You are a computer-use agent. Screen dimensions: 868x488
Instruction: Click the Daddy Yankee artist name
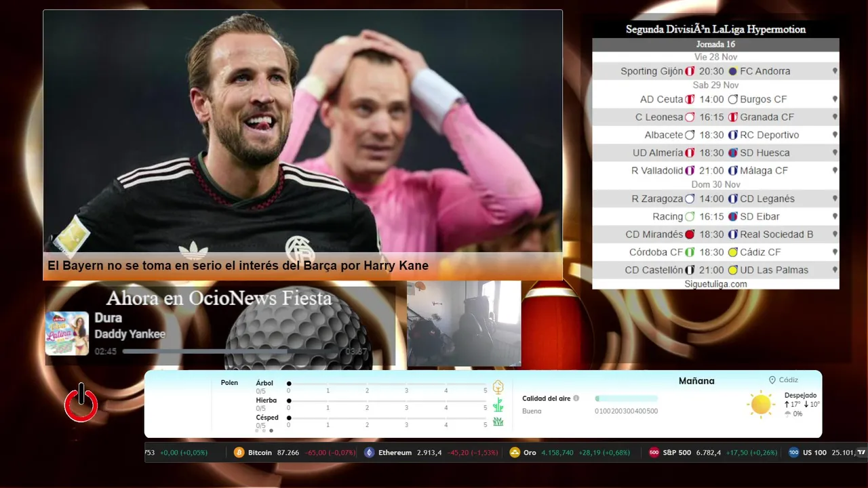pyautogui.click(x=130, y=334)
